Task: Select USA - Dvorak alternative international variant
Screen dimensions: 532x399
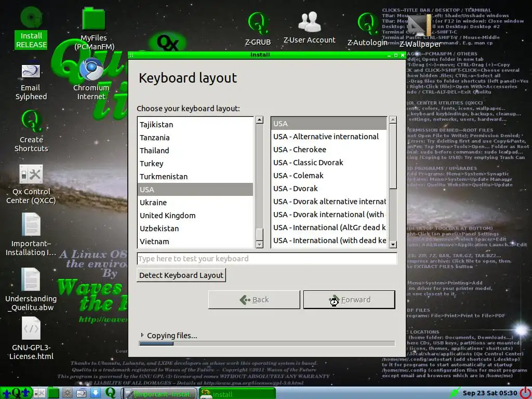Action: (x=329, y=202)
